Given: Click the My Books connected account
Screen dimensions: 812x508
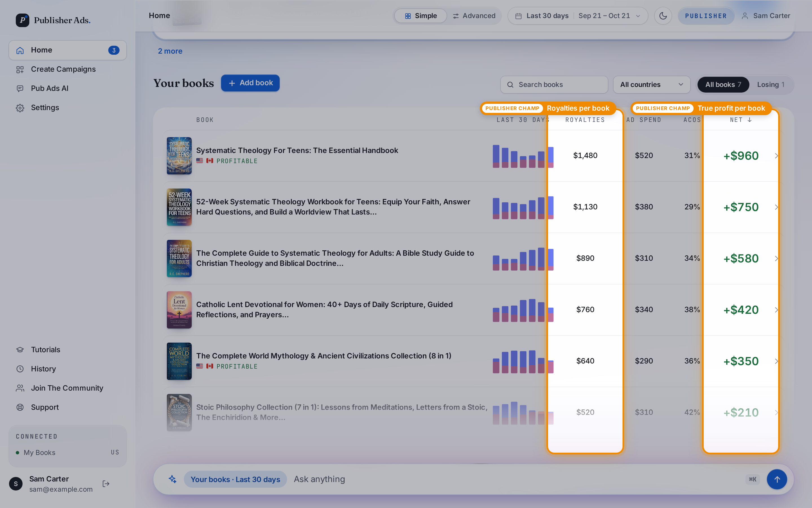Looking at the screenshot, I should (67, 453).
